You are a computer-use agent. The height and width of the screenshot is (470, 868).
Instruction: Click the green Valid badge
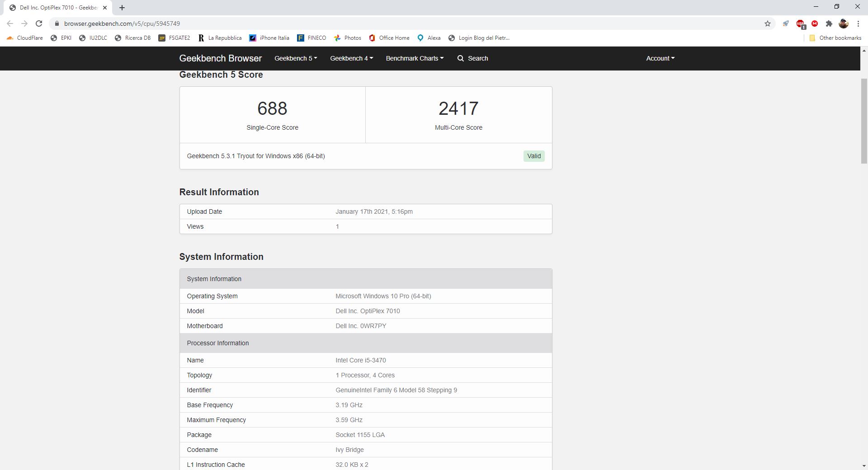point(534,156)
